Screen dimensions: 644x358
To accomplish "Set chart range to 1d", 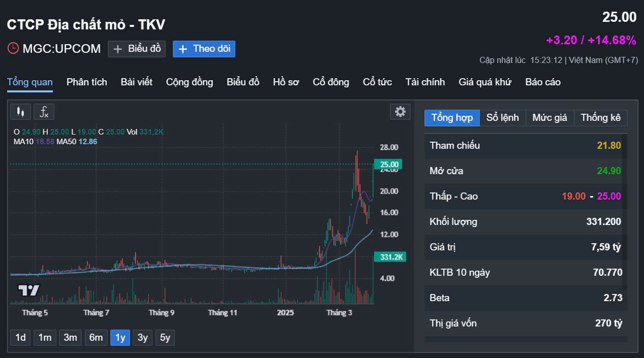I will [21, 338].
